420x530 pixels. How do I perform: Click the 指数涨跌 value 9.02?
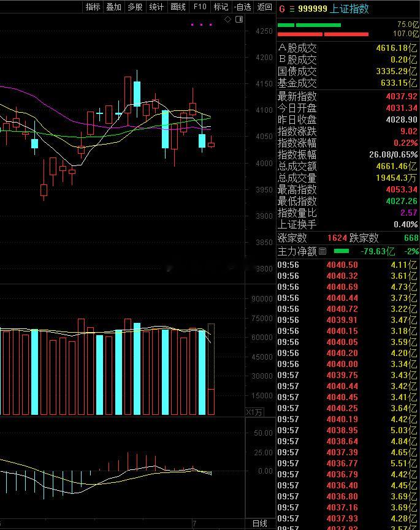click(408, 131)
